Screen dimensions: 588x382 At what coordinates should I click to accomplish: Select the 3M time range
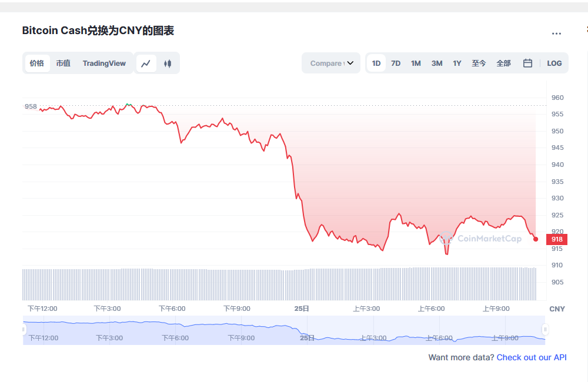[x=436, y=63]
